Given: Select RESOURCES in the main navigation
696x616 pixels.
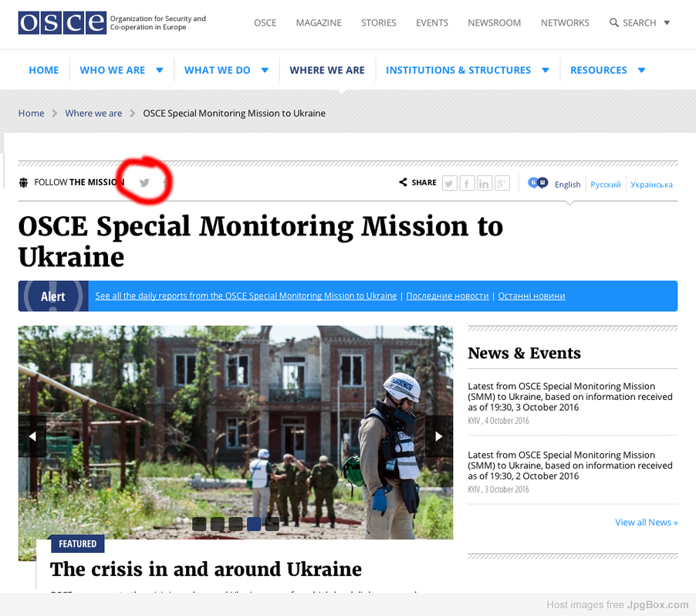Looking at the screenshot, I should click(x=599, y=70).
